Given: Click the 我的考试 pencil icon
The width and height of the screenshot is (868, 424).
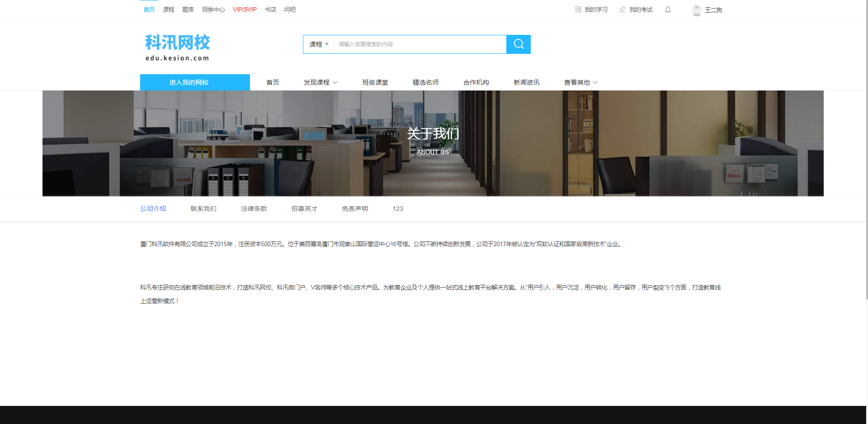Looking at the screenshot, I should [623, 10].
